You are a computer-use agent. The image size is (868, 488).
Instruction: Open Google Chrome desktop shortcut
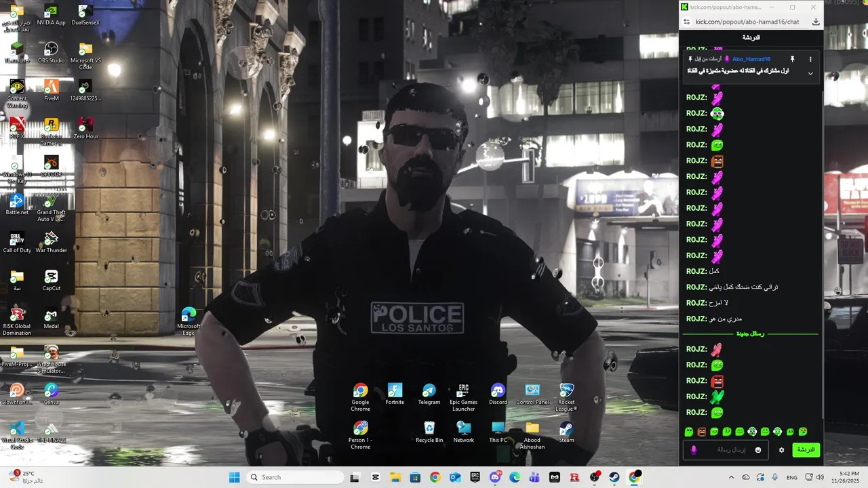[x=360, y=397]
